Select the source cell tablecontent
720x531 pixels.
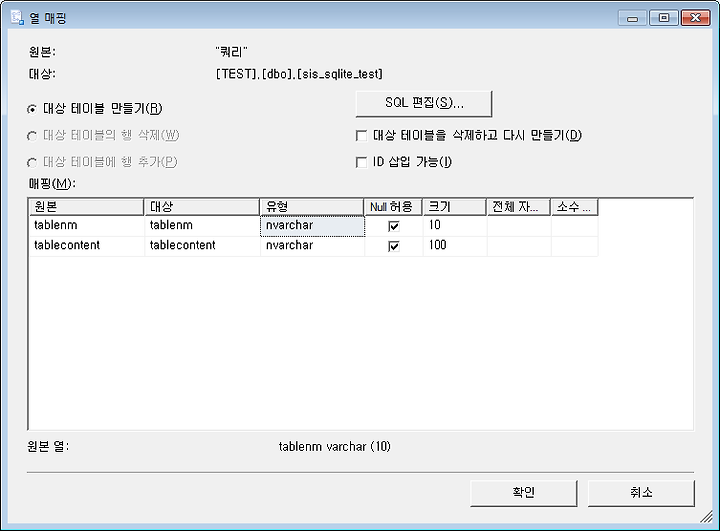(86, 246)
